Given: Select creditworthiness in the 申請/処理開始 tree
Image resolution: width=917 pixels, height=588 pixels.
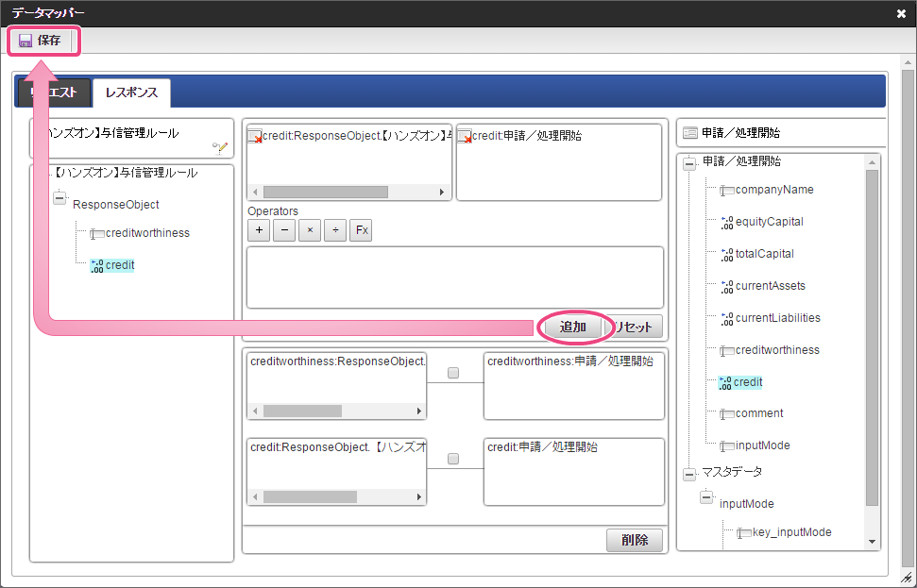Looking at the screenshot, I should 777,350.
